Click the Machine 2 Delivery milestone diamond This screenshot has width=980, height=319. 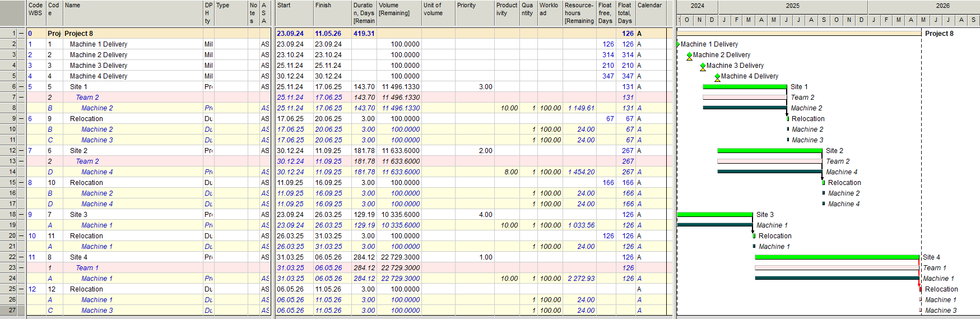[x=689, y=55]
